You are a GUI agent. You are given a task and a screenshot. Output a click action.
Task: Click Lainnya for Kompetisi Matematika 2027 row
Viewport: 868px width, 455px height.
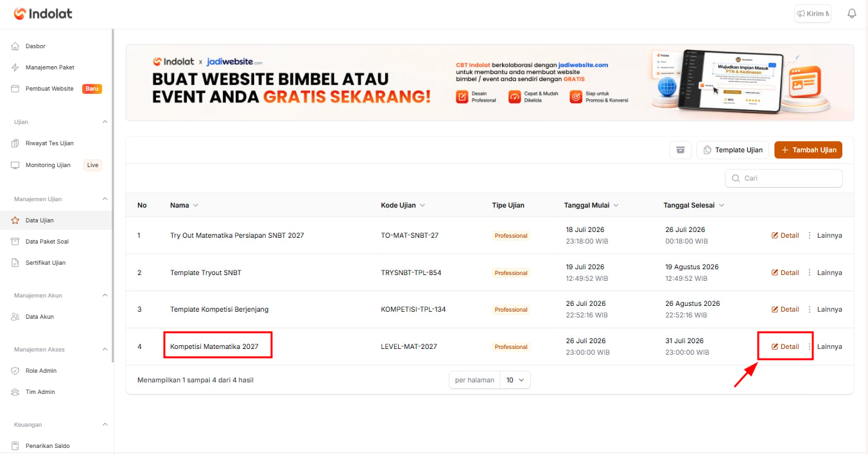(x=829, y=346)
